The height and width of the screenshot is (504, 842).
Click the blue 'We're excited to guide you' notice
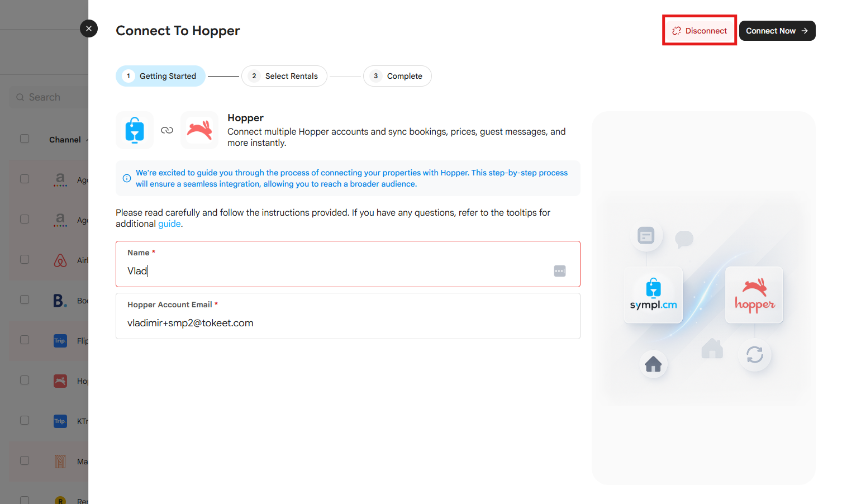point(348,178)
